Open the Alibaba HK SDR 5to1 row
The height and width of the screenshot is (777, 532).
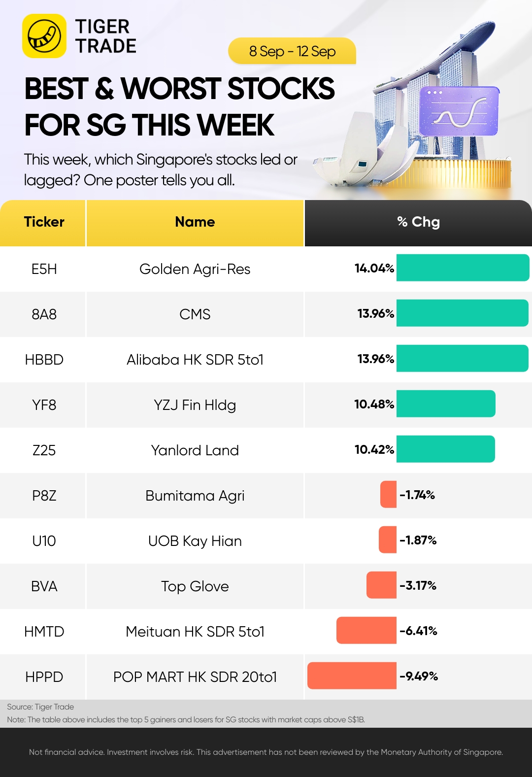click(195, 360)
